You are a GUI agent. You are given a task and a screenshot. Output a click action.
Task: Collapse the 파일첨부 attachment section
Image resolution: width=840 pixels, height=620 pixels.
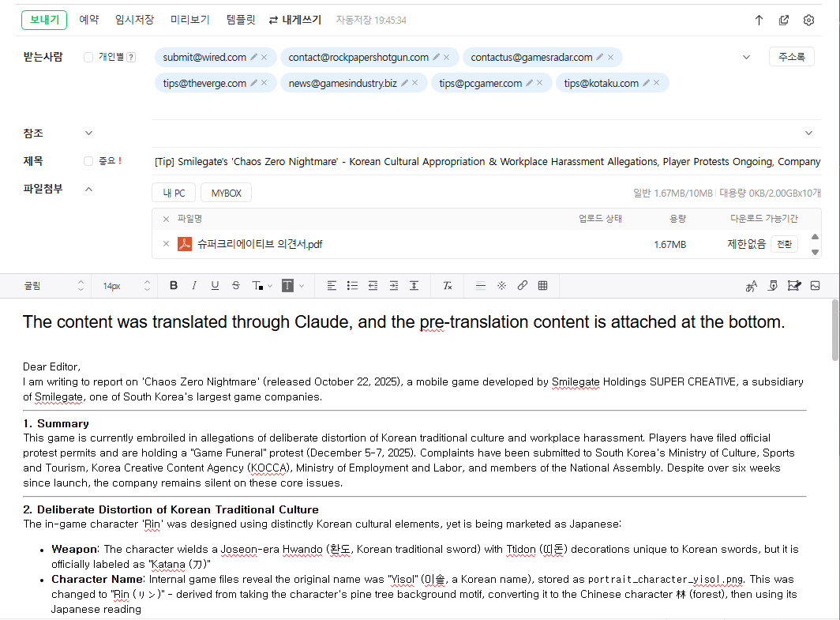[89, 190]
